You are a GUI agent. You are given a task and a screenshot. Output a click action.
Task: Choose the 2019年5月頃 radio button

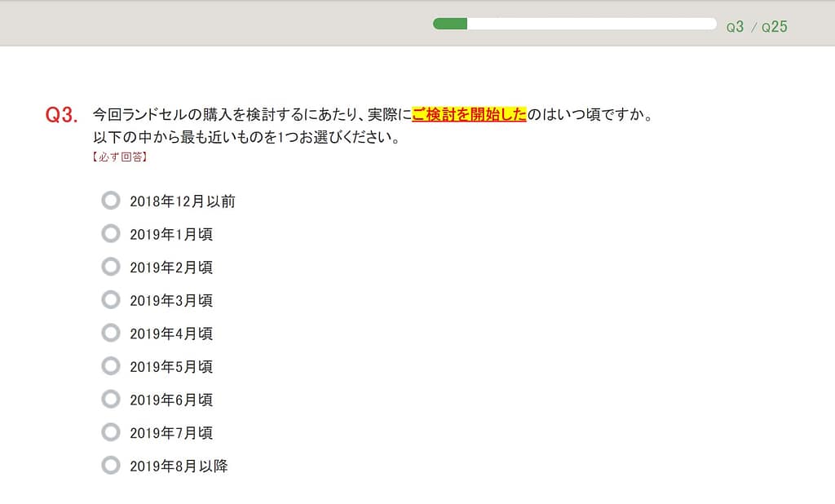pyautogui.click(x=111, y=366)
